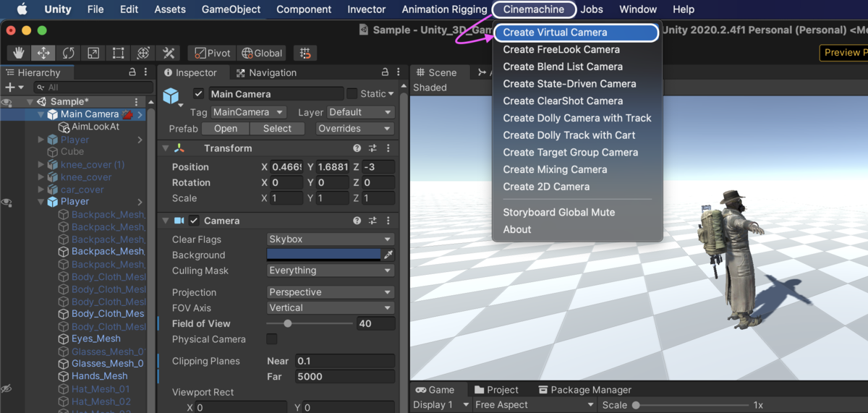Choose Create Virtual Camera
The image size is (868, 413).
coord(576,33)
